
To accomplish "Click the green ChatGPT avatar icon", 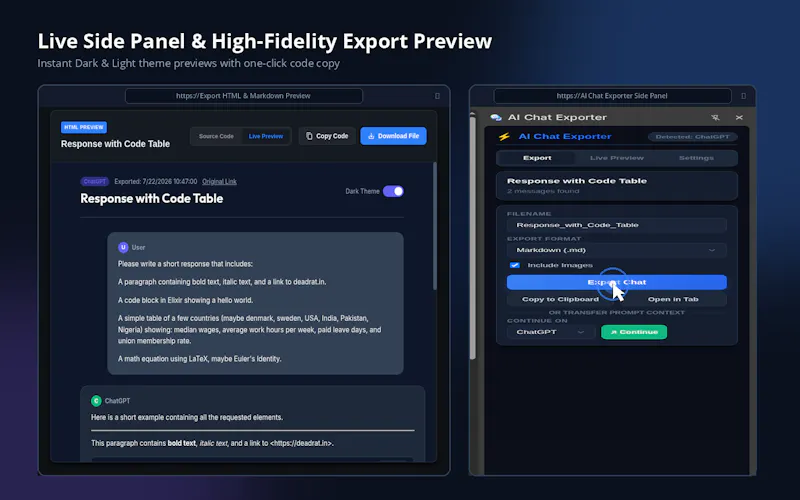I will coord(96,401).
